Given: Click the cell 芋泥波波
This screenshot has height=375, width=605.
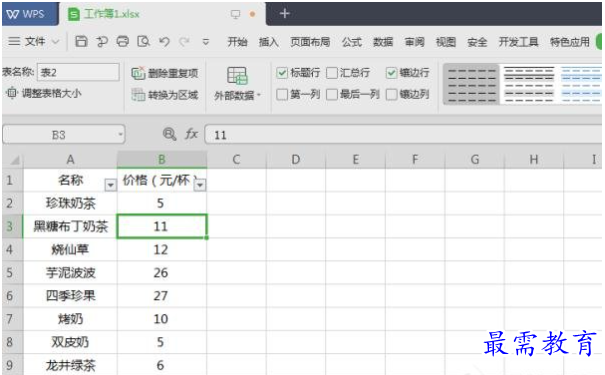Looking at the screenshot, I should click(70, 273).
